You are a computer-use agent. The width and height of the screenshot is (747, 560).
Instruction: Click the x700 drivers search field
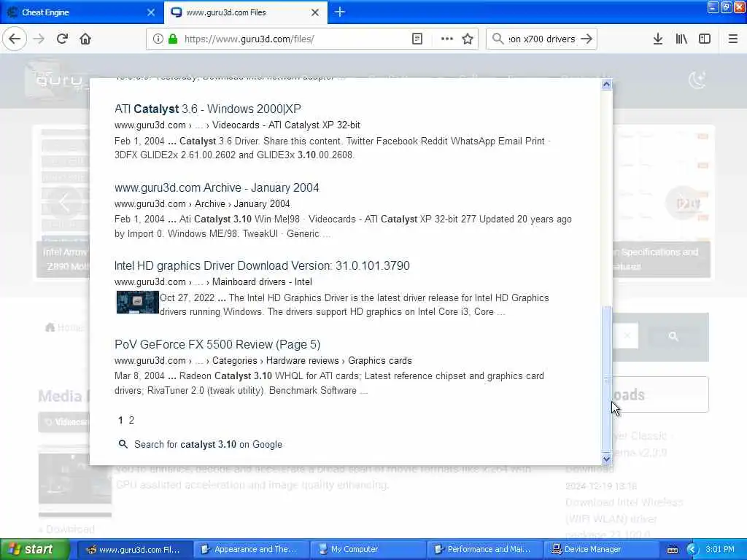tap(541, 39)
